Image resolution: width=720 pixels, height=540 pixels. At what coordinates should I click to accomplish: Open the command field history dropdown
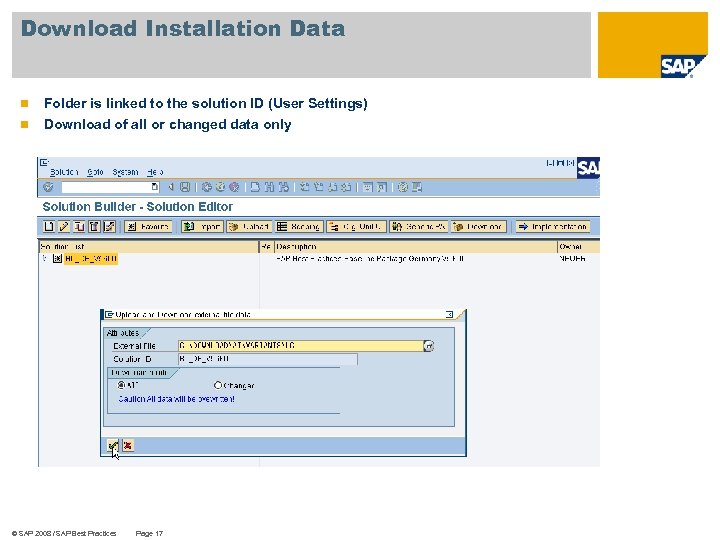click(x=155, y=187)
